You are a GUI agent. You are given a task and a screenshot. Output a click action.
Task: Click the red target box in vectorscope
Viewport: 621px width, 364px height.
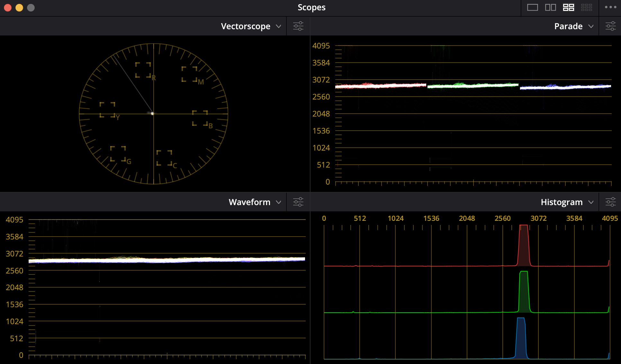[x=143, y=70]
